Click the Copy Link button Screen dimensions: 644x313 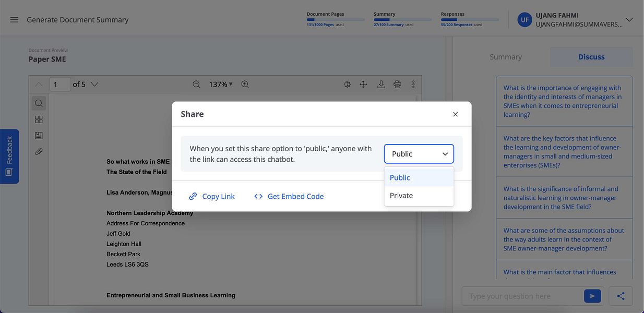(211, 196)
